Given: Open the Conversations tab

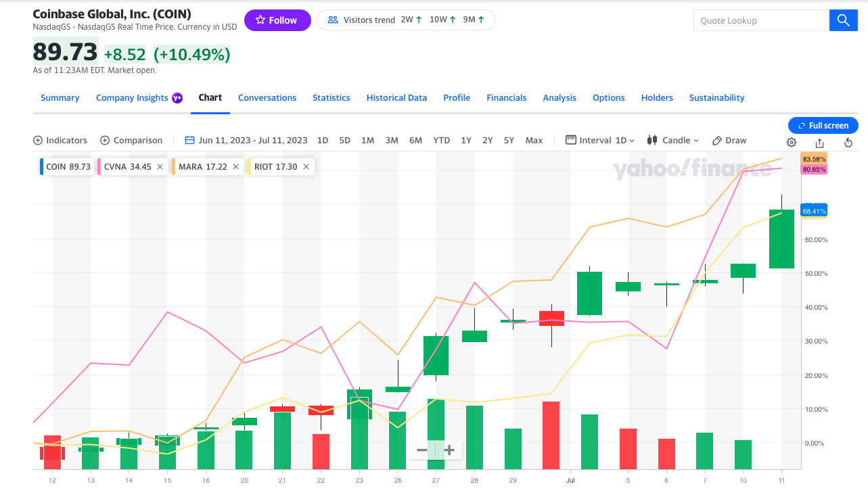Looking at the screenshot, I should [x=267, y=97].
